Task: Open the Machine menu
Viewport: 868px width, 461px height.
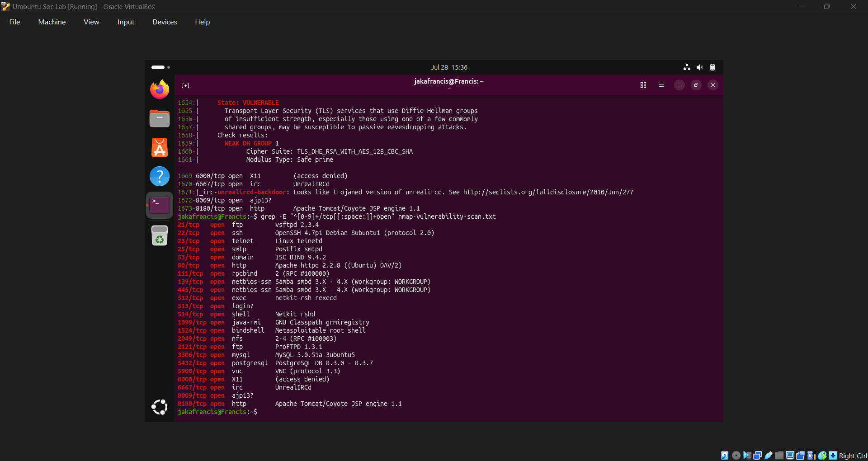Action: coord(52,22)
